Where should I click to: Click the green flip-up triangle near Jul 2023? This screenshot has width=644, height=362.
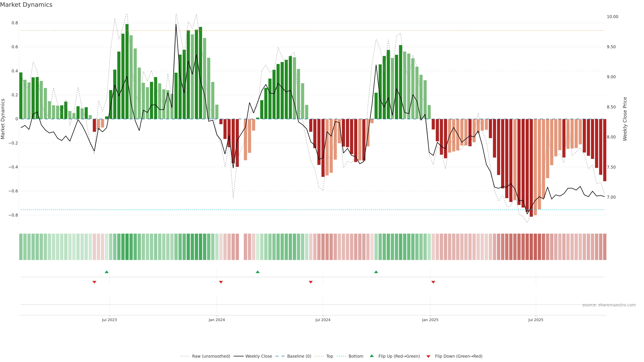point(106,272)
